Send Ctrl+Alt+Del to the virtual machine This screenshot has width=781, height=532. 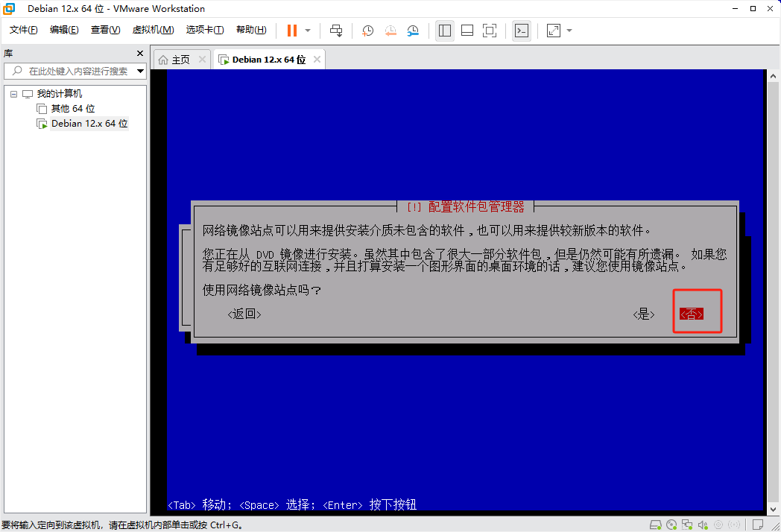click(336, 31)
